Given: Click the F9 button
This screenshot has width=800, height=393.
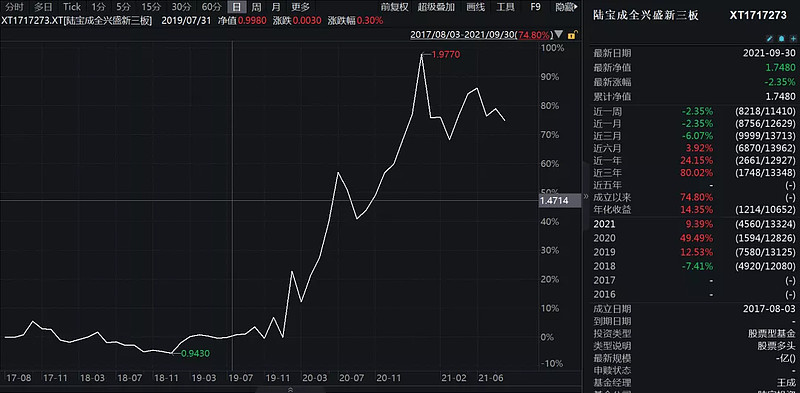Looking at the screenshot, I should tap(535, 7).
